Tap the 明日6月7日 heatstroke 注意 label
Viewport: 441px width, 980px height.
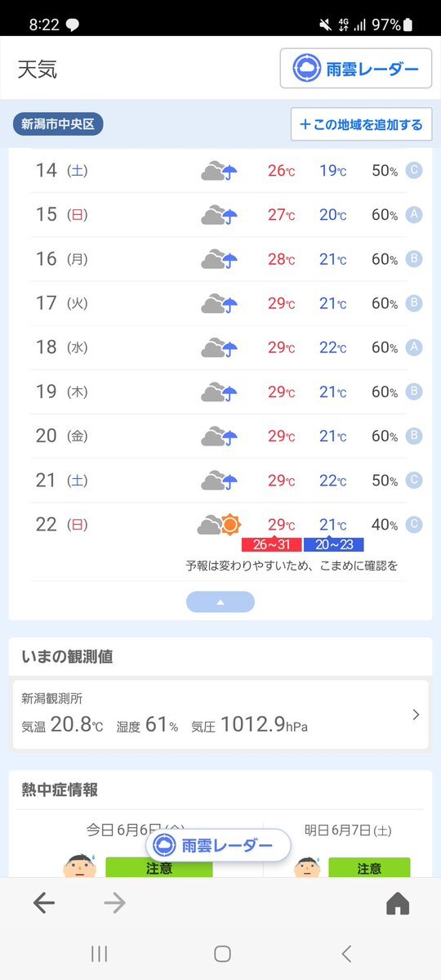369,867
